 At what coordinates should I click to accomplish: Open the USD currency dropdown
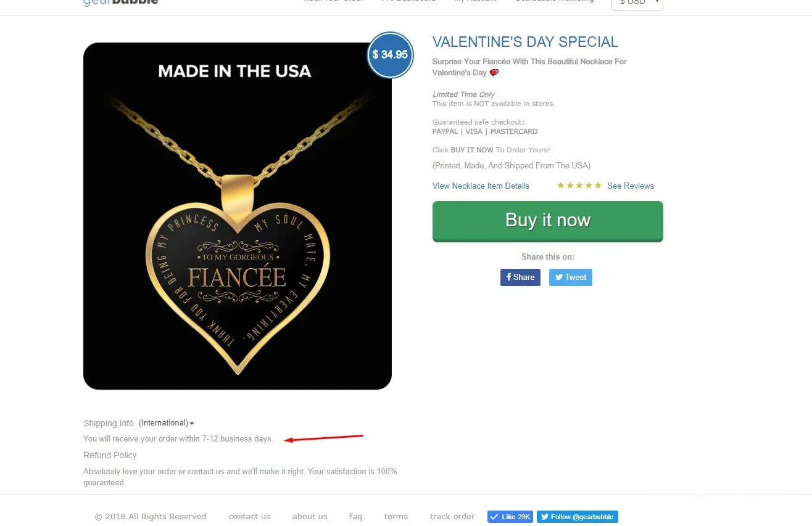637,3
